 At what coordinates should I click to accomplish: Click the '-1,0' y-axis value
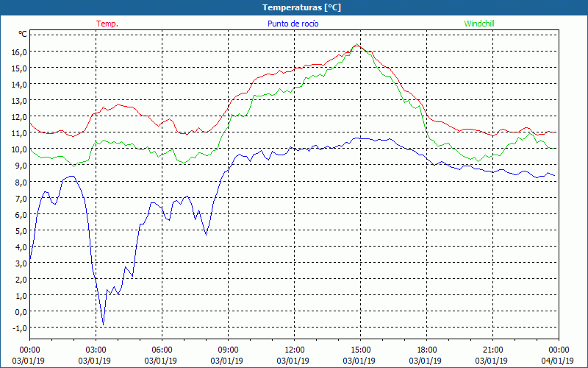20,328
